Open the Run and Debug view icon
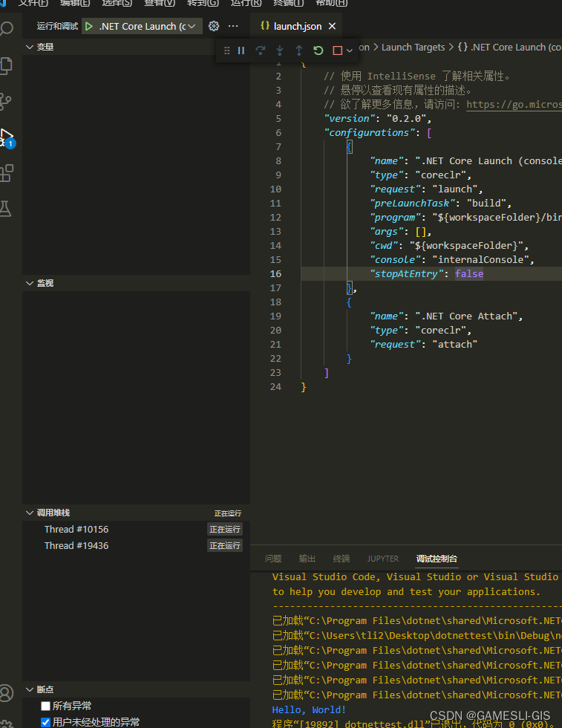This screenshot has height=728, width=562. point(7,138)
